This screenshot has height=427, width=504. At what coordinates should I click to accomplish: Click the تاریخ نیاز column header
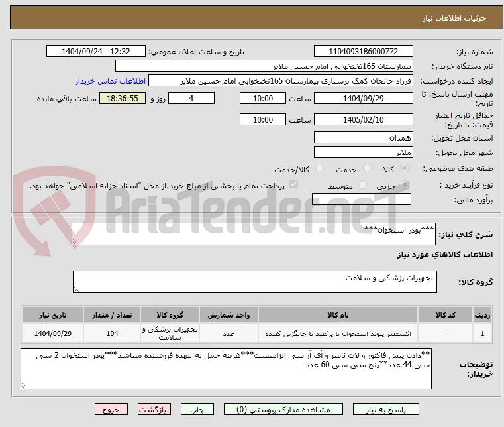coord(53,315)
